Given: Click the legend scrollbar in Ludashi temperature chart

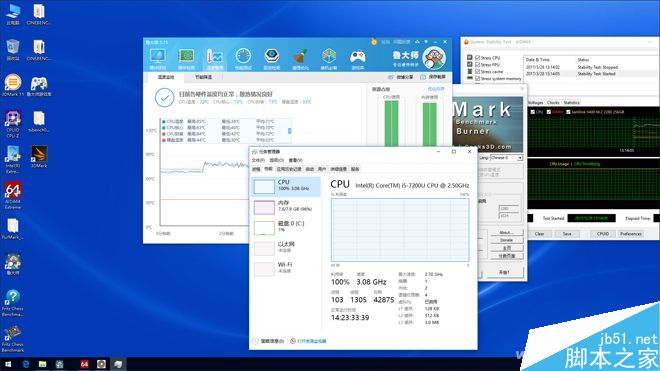Looking at the screenshot, I should click(289, 131).
